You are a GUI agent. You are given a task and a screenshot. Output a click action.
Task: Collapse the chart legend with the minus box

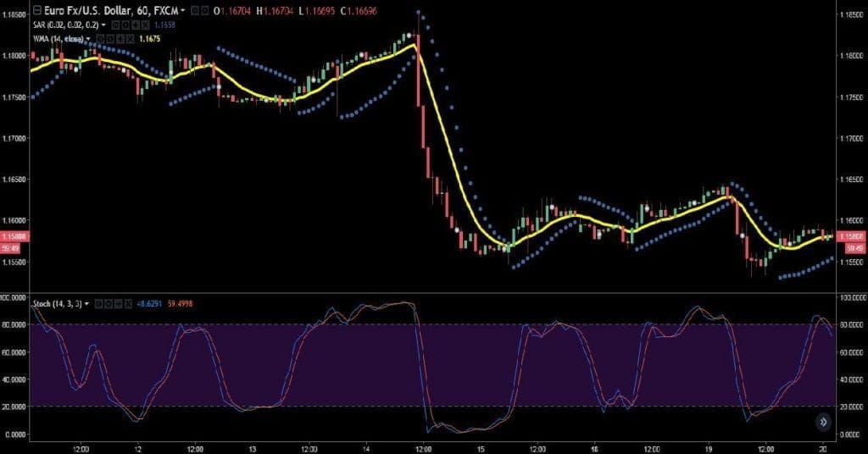point(37,10)
